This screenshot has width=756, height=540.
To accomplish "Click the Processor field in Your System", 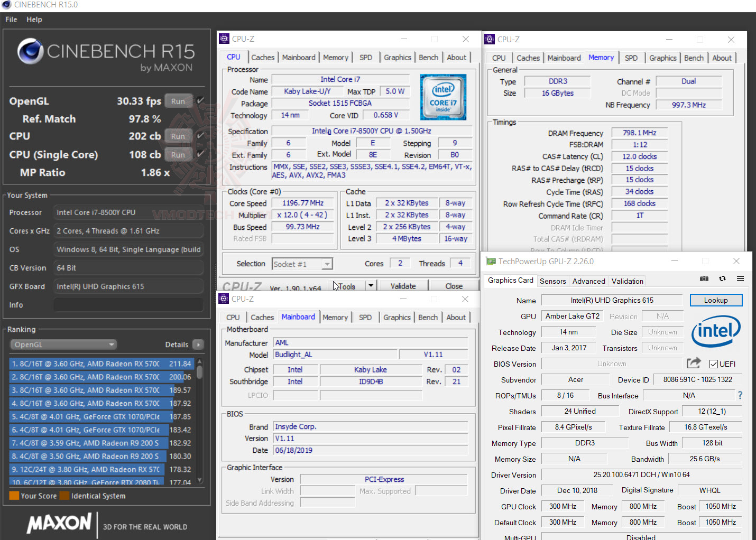I will pos(128,212).
